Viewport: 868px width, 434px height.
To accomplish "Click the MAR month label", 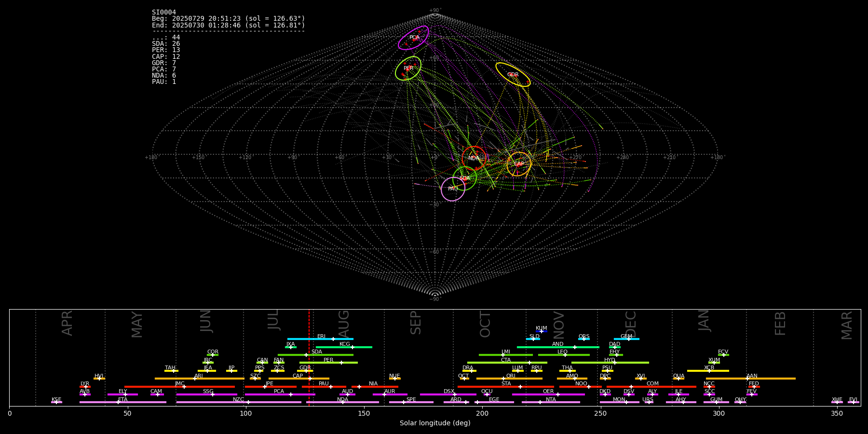I will click(847, 325).
